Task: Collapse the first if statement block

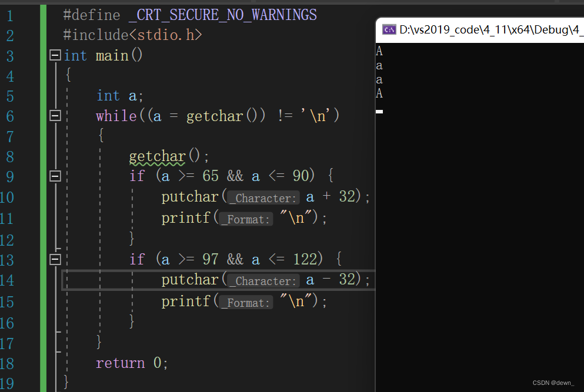Action: click(x=54, y=175)
